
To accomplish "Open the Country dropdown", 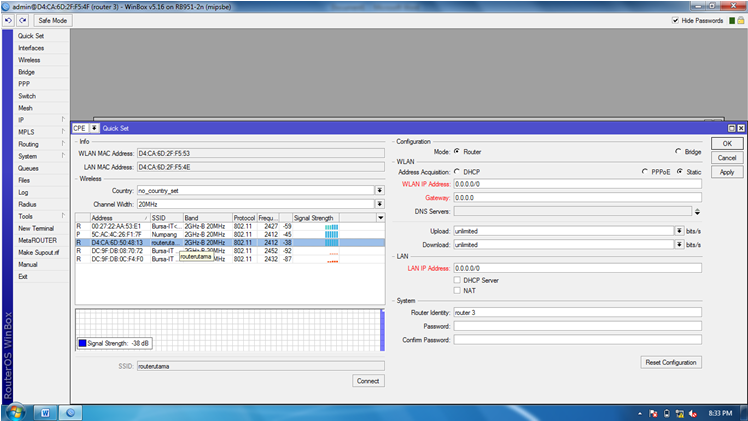I will [380, 190].
